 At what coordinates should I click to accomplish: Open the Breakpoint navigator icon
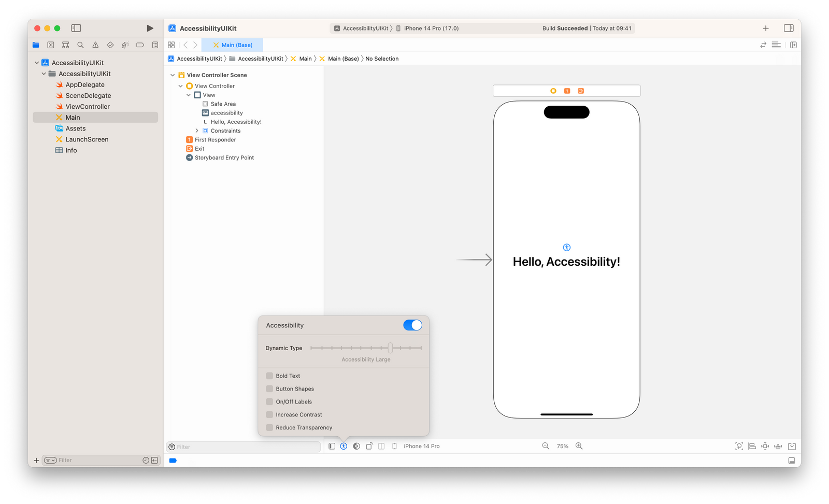(x=139, y=45)
